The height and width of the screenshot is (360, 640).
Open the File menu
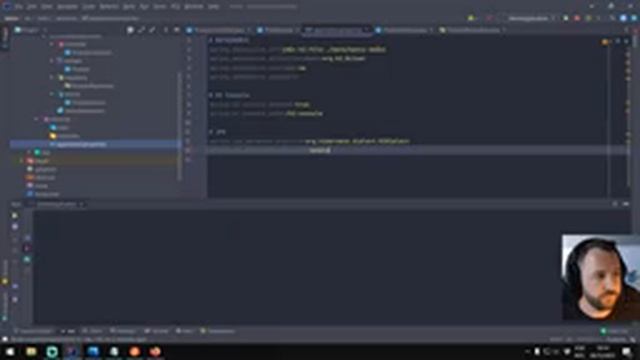(x=19, y=7)
